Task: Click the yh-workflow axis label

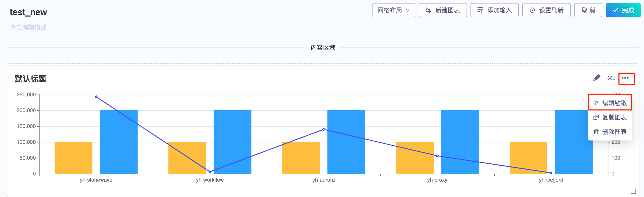Action: click(210, 180)
